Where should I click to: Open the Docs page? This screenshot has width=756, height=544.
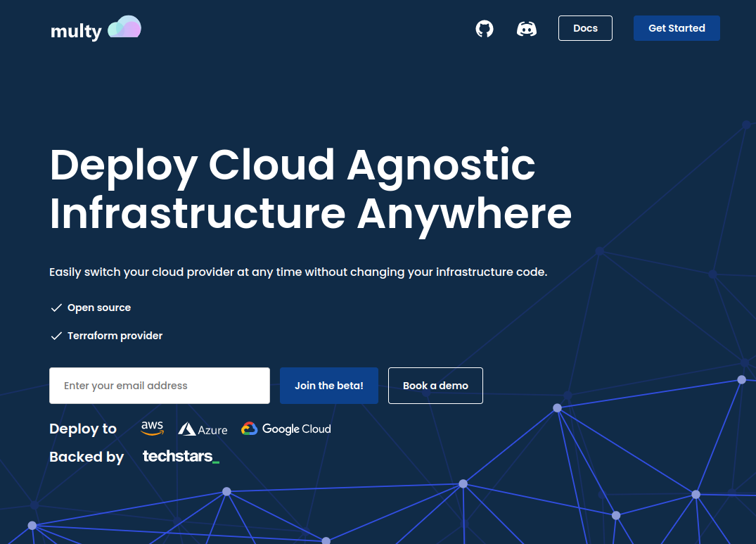(x=585, y=28)
